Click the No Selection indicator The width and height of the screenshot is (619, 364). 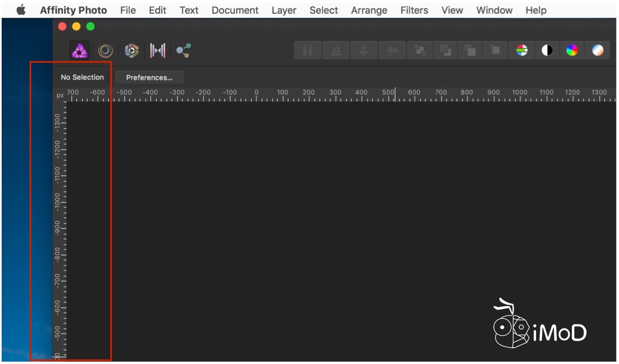point(82,77)
